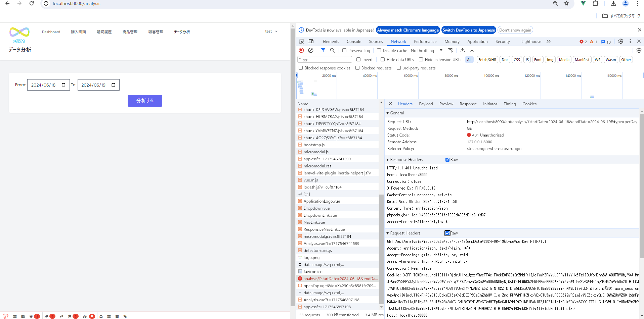Image resolution: width=644 pixels, height=319 pixels.
Task: Open the network search magnifier
Action: [332, 50]
